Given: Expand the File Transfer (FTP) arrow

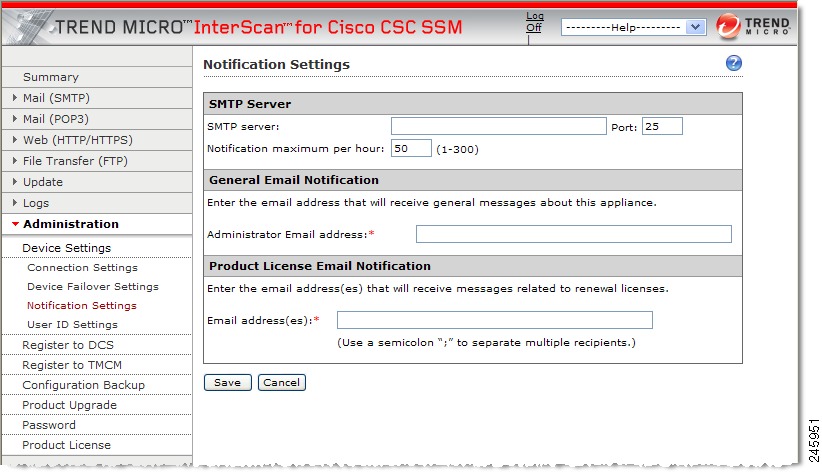Looking at the screenshot, I should click(15, 160).
